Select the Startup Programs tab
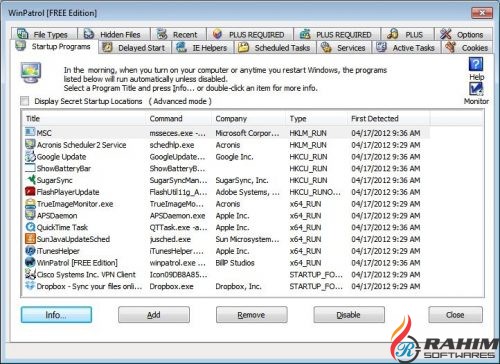 tap(55, 46)
